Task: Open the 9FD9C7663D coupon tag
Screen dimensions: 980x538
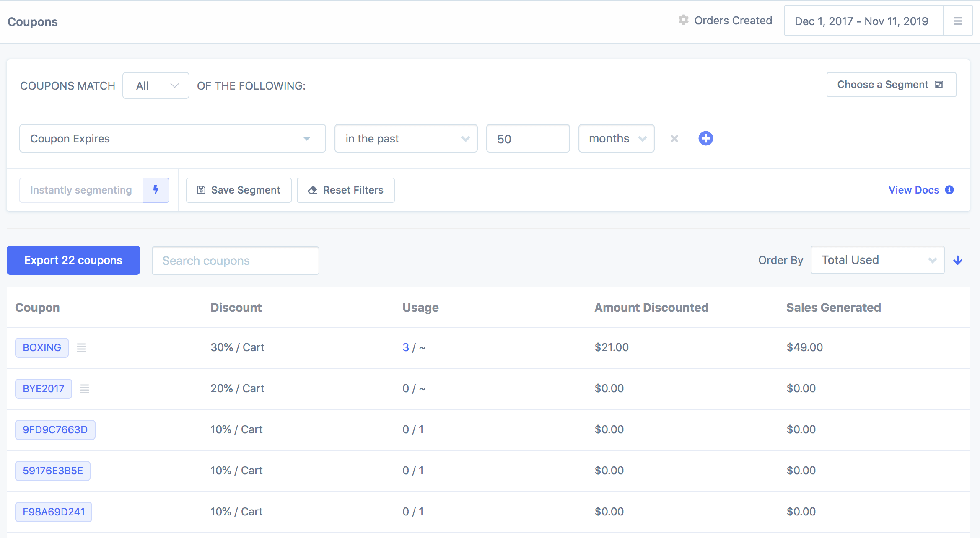Action: point(55,430)
